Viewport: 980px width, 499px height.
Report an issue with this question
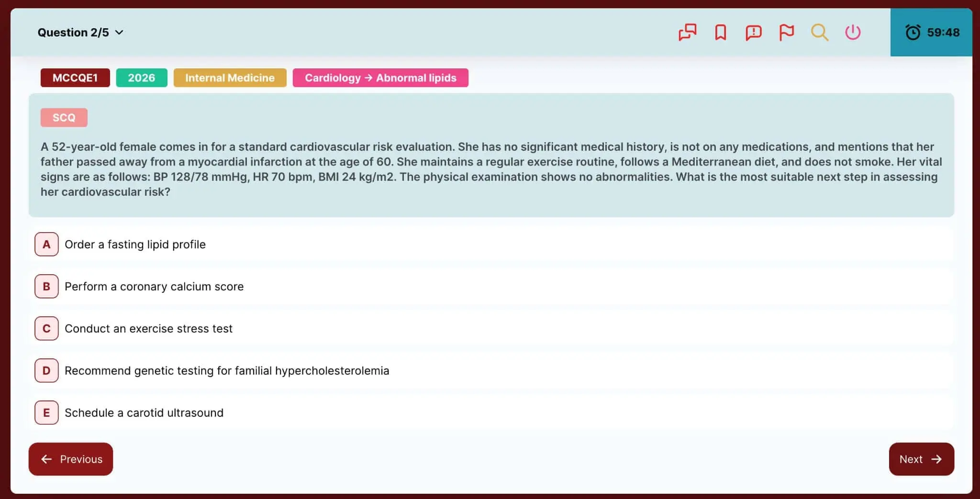coord(753,32)
